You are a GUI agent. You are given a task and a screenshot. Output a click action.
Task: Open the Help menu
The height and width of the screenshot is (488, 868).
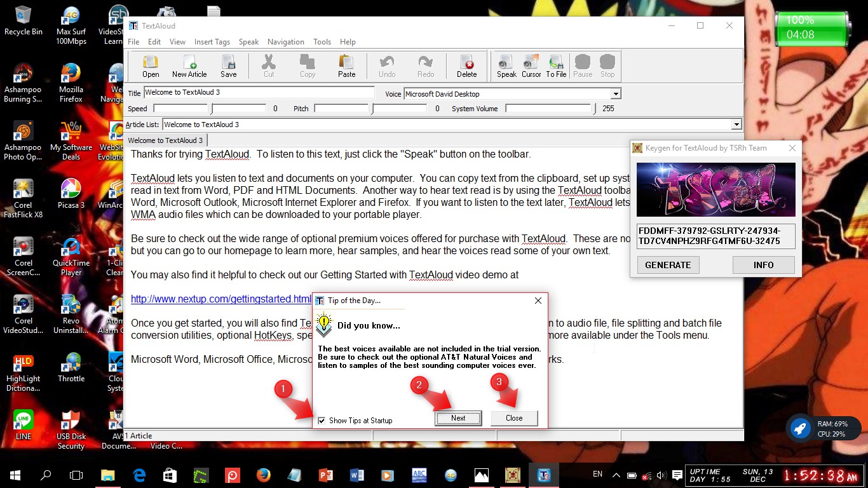click(x=348, y=42)
